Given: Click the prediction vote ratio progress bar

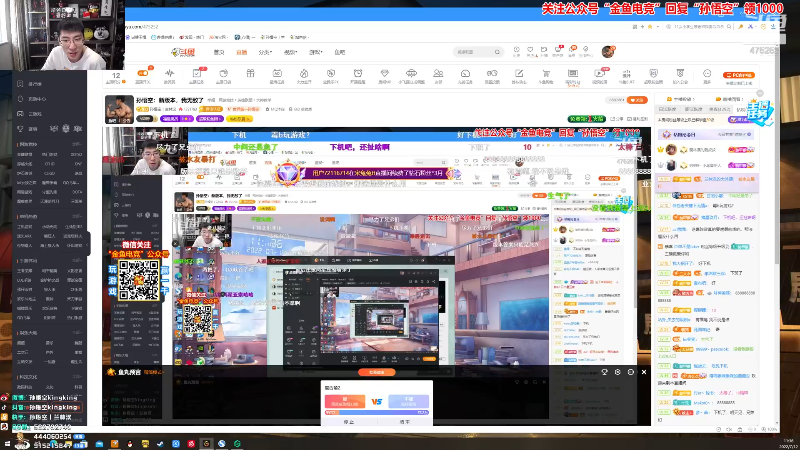Looking at the screenshot, I should pos(377,412).
